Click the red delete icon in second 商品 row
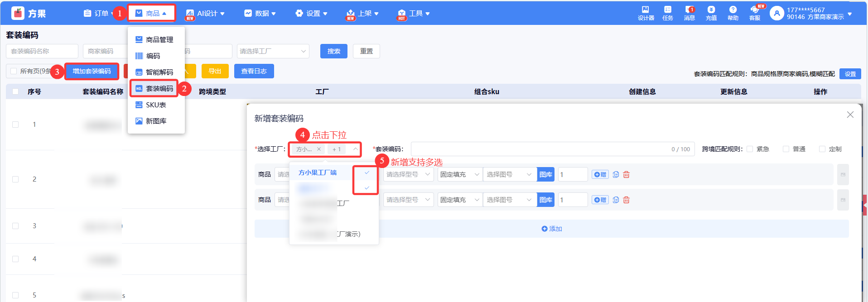Viewport: 868px width, 302px height. pyautogui.click(x=626, y=200)
